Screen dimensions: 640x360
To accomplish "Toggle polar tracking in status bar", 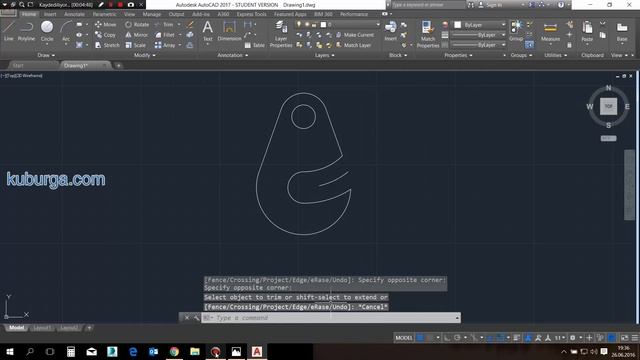I will 457,338.
